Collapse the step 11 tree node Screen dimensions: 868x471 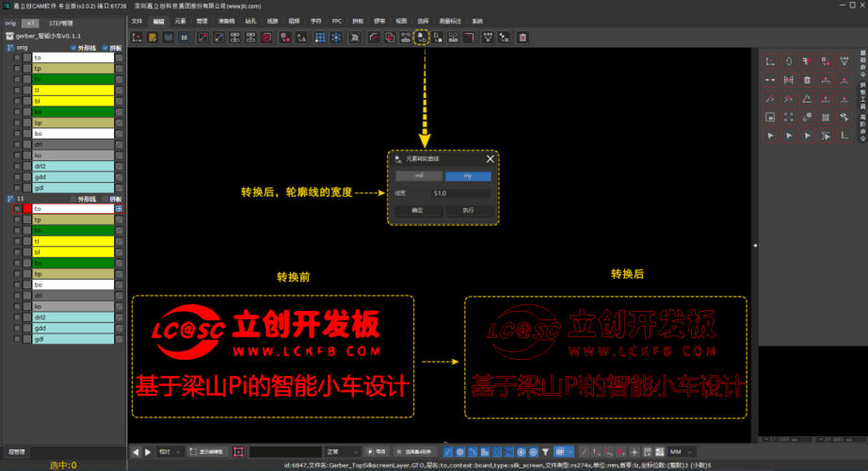tap(10, 199)
